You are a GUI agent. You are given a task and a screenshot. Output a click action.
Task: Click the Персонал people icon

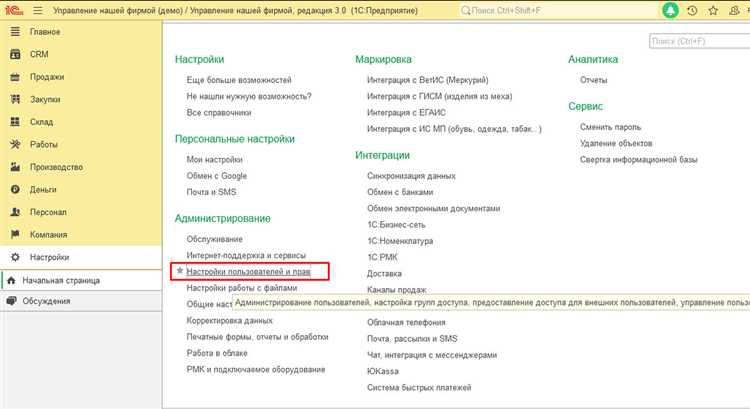15,212
